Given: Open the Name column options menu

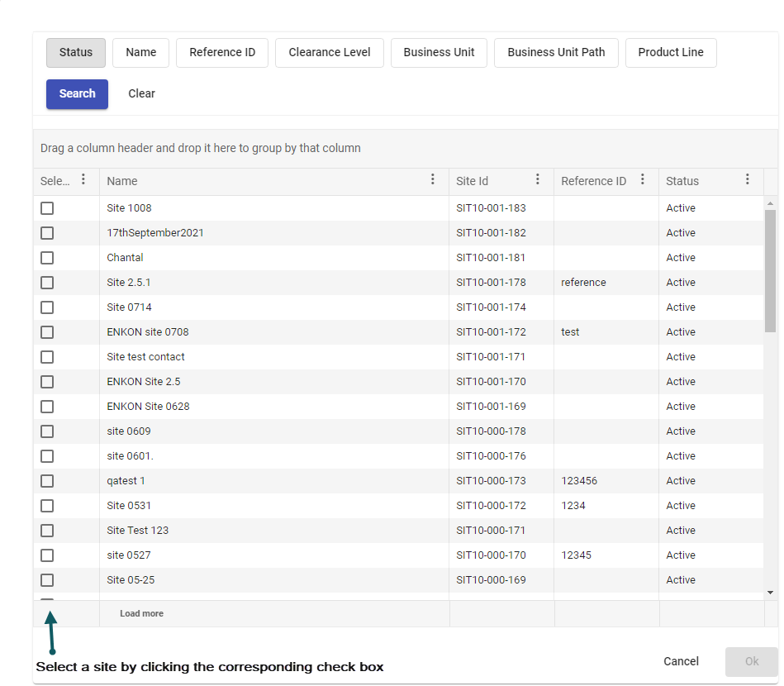Looking at the screenshot, I should pos(433,180).
